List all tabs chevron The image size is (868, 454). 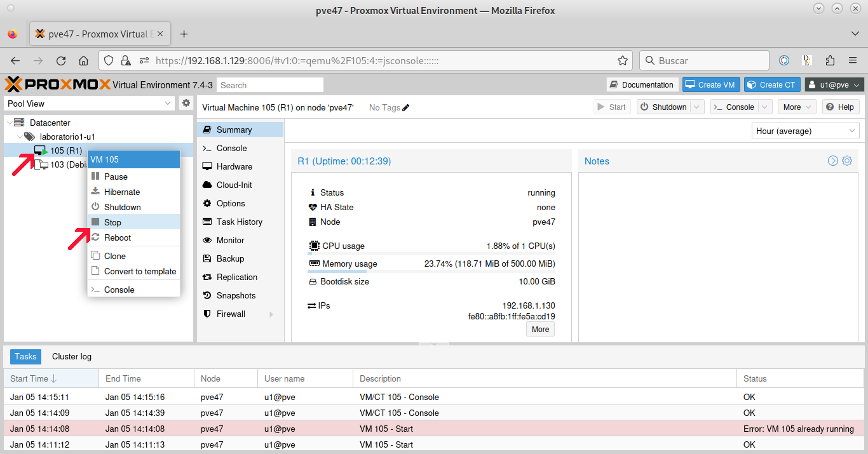click(855, 34)
